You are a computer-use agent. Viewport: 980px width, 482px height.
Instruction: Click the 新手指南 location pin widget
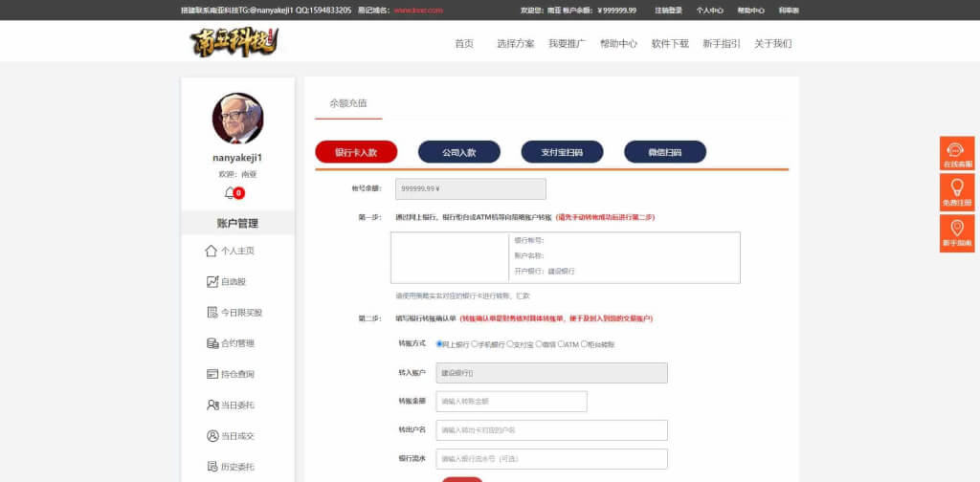click(956, 233)
